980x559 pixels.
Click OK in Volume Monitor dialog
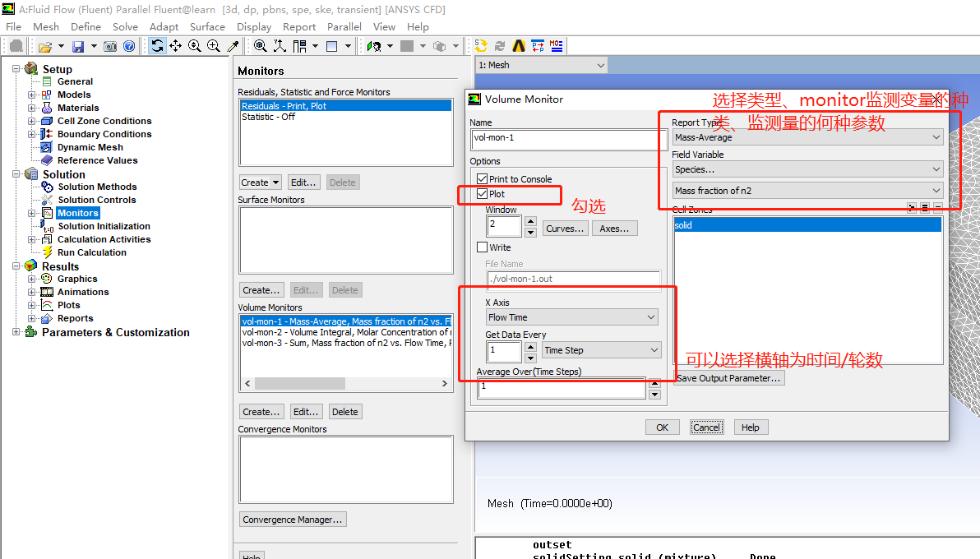662,427
